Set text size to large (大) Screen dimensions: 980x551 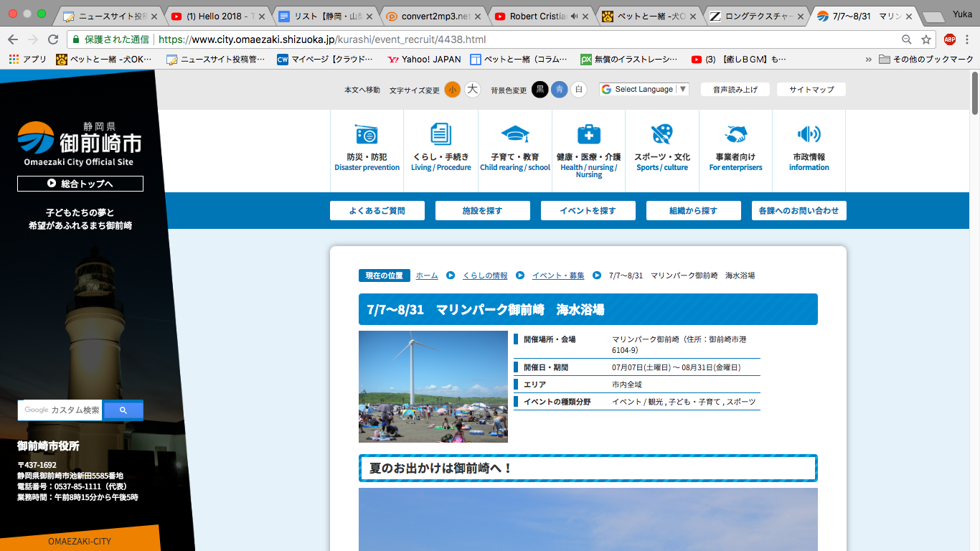coord(472,90)
